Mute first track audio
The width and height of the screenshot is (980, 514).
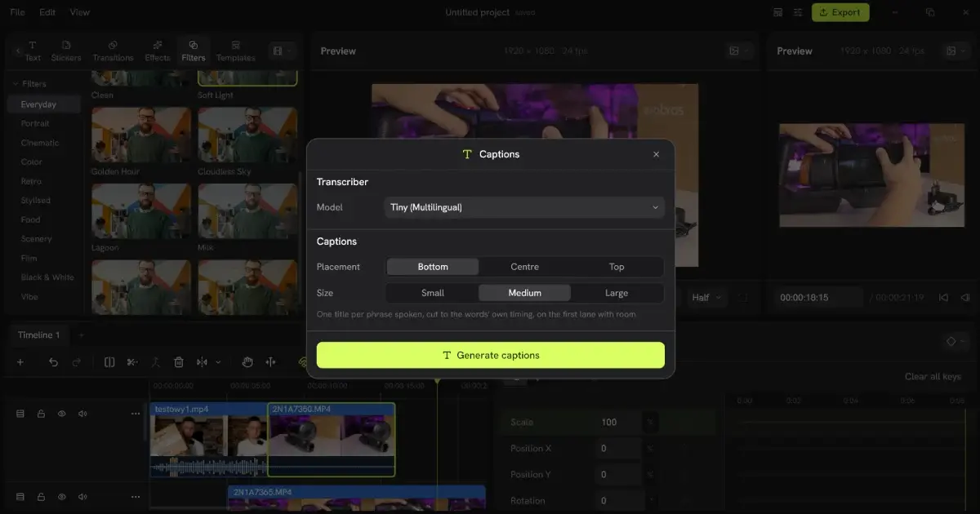click(x=82, y=414)
